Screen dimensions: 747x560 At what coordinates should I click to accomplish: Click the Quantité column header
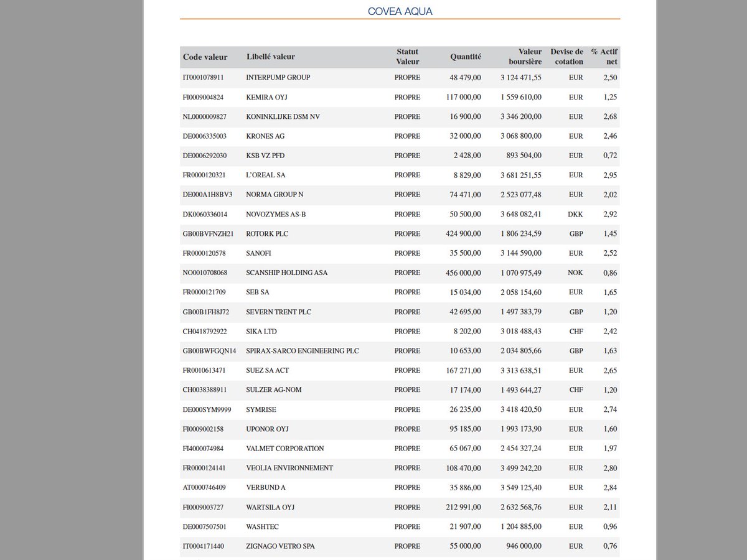click(x=466, y=57)
